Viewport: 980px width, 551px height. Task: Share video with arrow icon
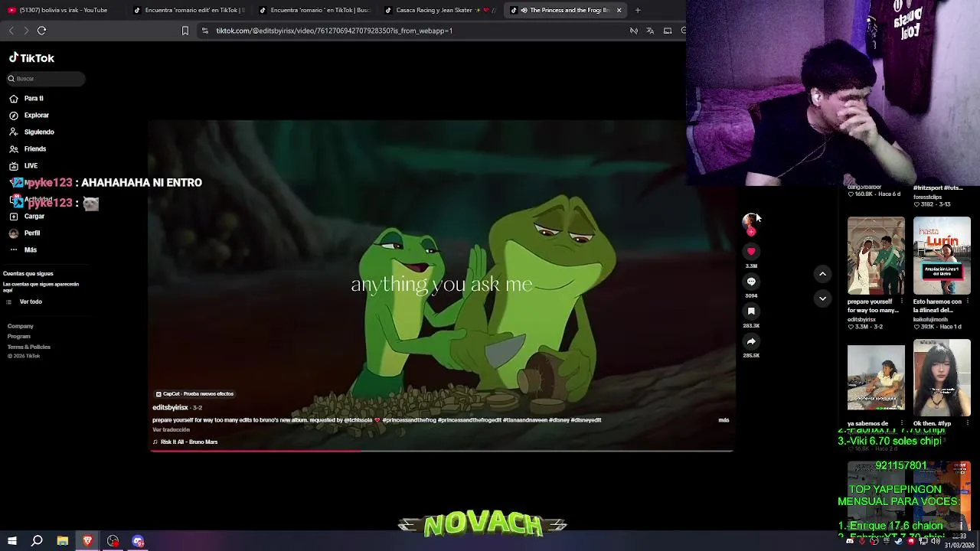pos(751,341)
